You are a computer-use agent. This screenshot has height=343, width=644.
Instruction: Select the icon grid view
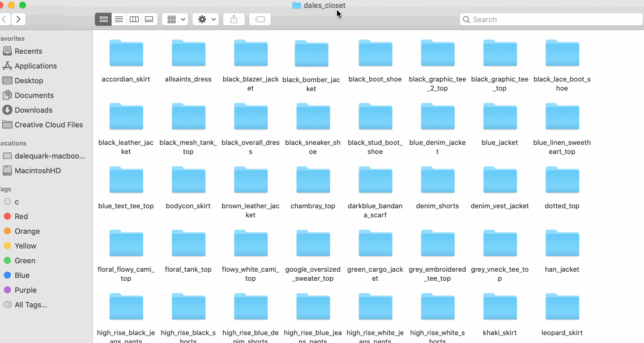point(103,19)
